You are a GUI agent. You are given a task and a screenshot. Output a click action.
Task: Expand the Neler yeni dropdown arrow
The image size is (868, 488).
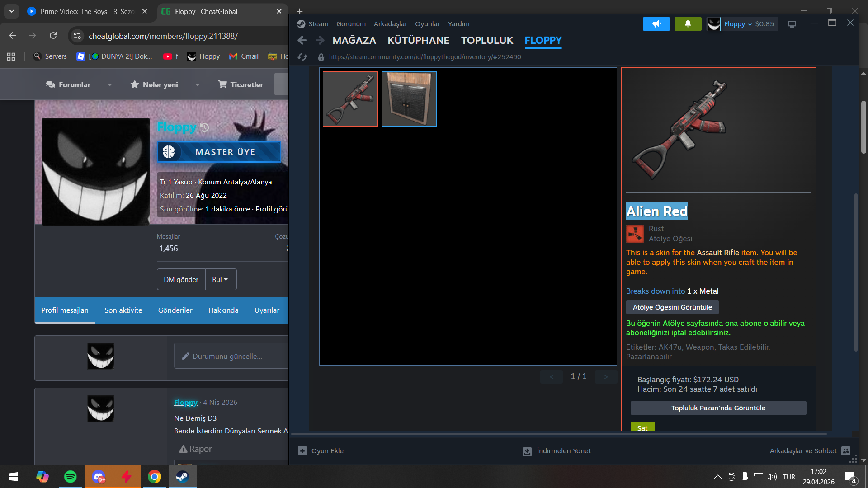pos(198,85)
